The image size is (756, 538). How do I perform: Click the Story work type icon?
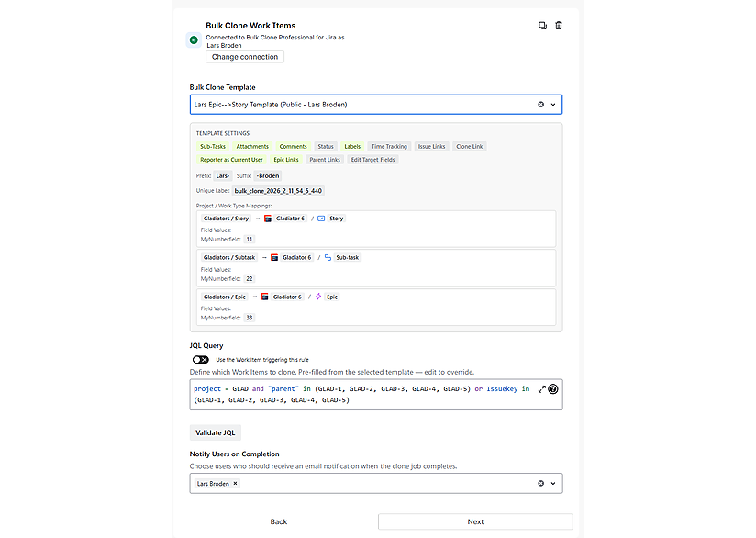(x=321, y=219)
